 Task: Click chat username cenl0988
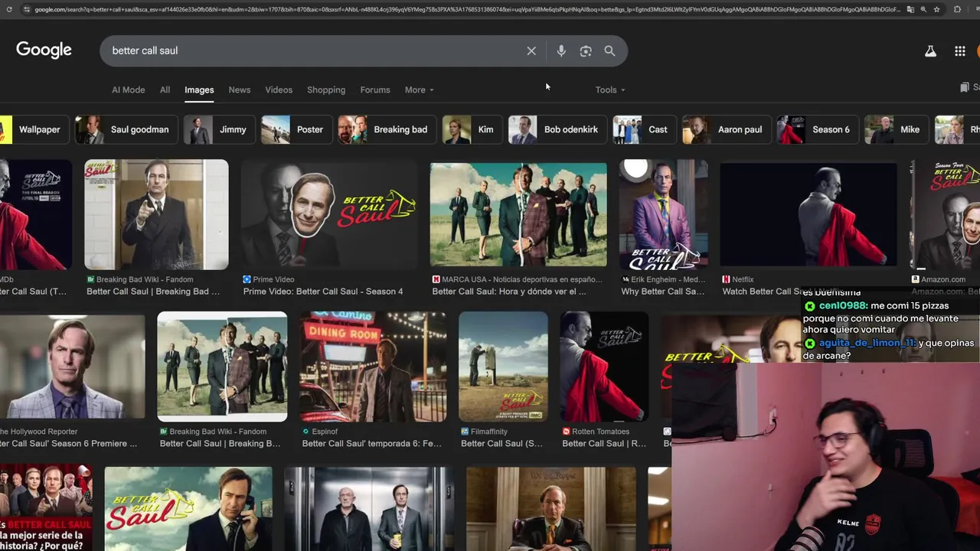(x=843, y=306)
